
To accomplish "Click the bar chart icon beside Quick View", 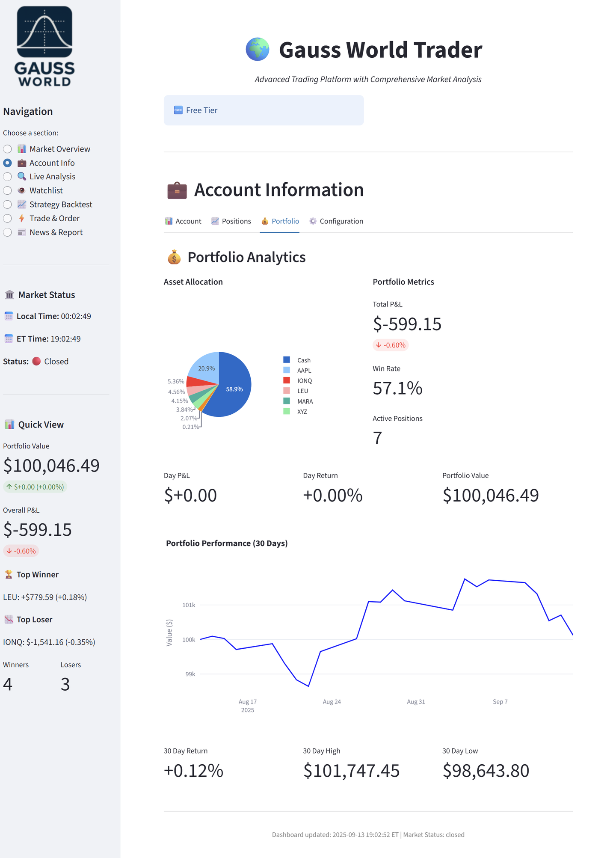I will [x=9, y=425].
